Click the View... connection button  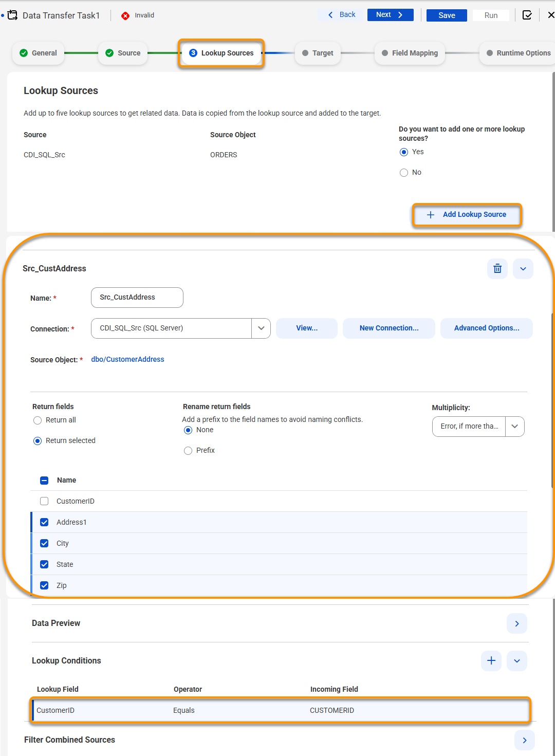tap(307, 328)
